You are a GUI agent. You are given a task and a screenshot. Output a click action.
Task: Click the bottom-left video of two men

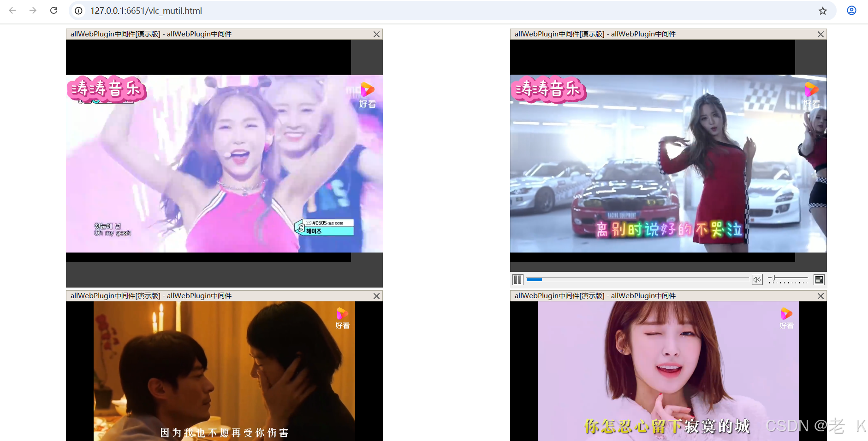pos(224,371)
